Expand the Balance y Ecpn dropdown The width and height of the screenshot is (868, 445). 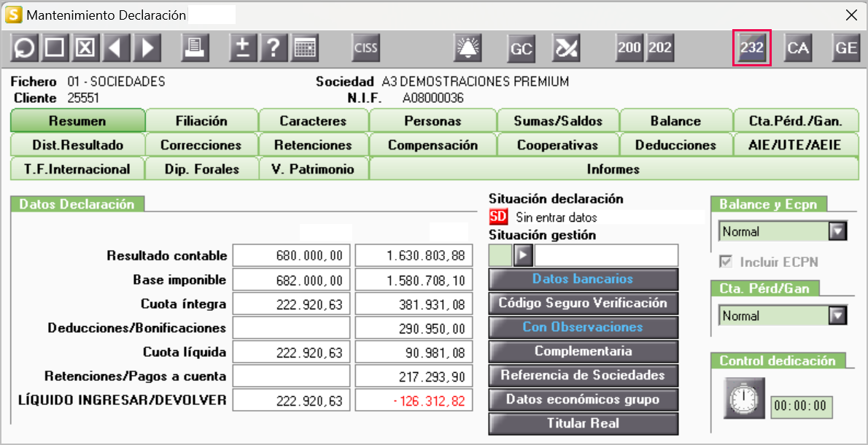(x=837, y=231)
